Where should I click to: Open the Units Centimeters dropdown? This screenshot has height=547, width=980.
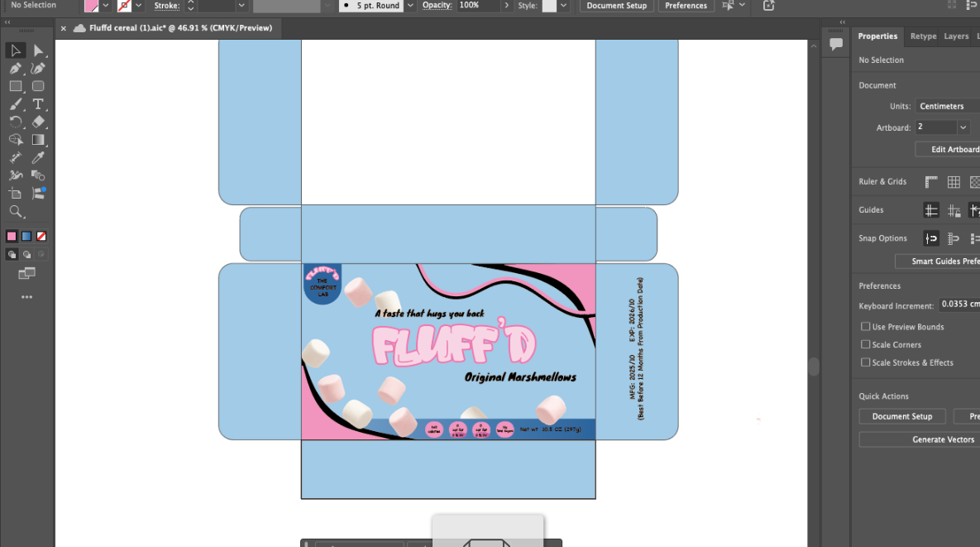948,106
